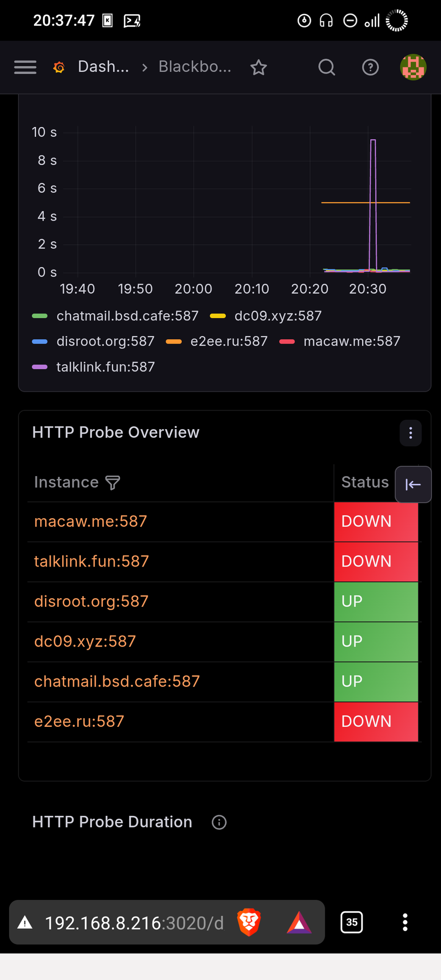Click DOWN status cell for e2ee.ru
This screenshot has width=441, height=980.
click(x=376, y=722)
